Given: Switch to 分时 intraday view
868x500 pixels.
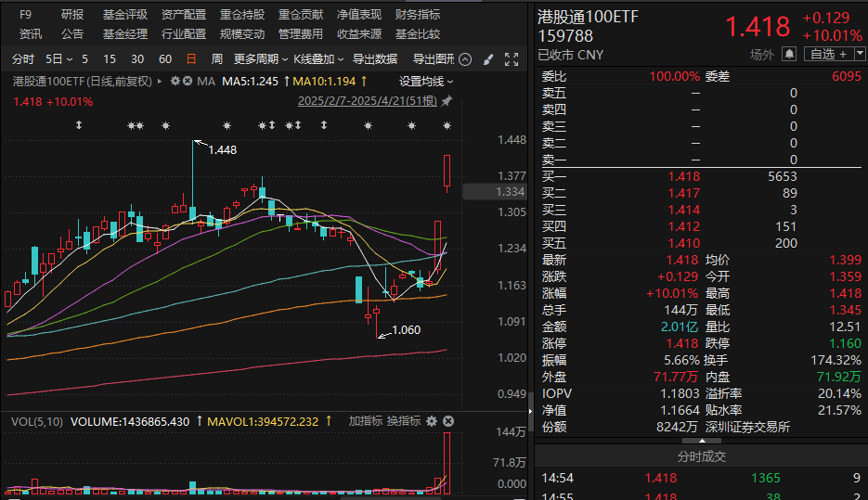Looking at the screenshot, I should 23,59.
